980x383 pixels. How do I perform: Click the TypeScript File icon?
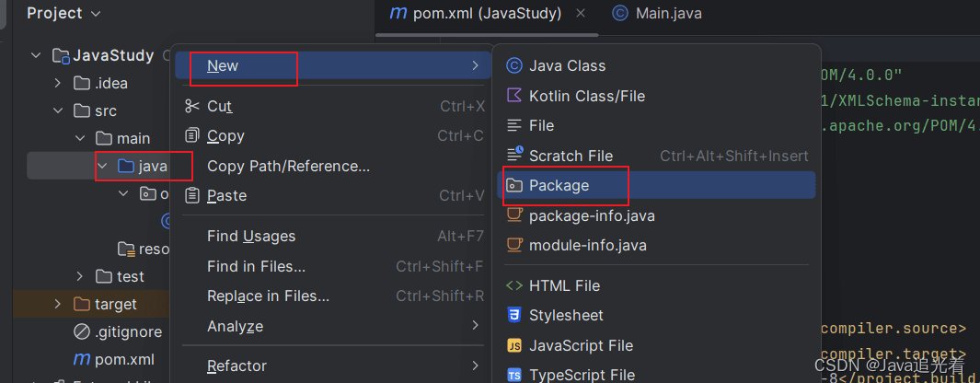click(514, 374)
